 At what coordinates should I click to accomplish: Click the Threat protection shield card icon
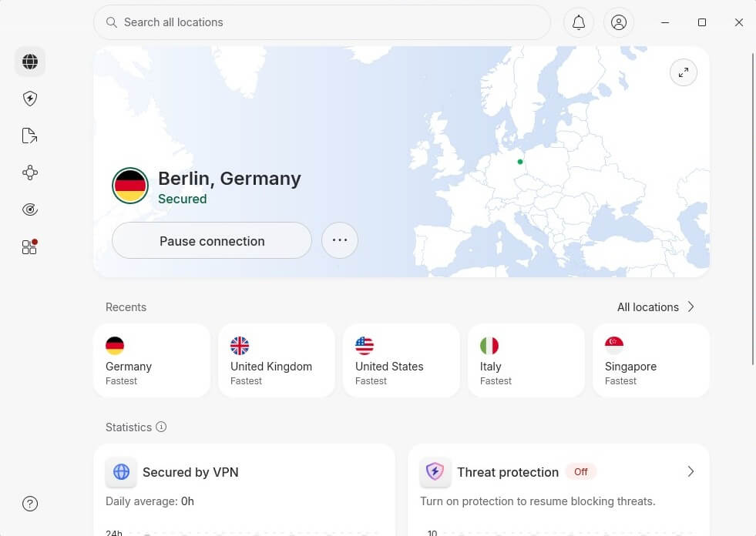[435, 471]
